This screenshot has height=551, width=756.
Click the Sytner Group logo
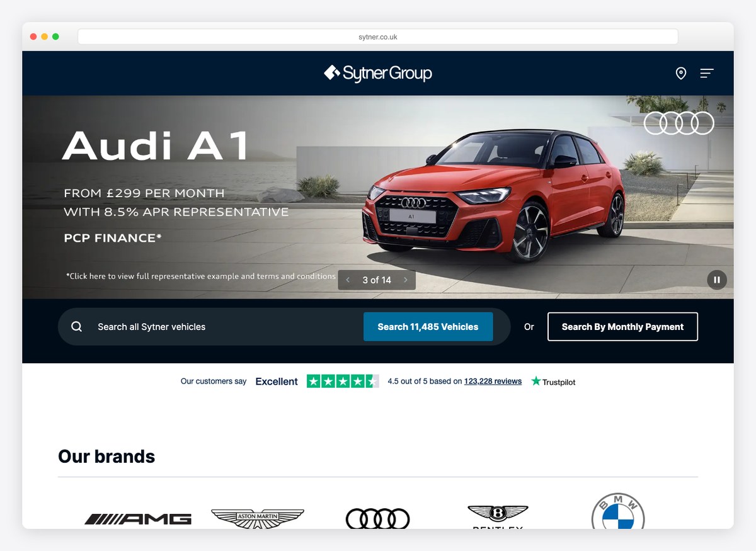[x=378, y=73]
